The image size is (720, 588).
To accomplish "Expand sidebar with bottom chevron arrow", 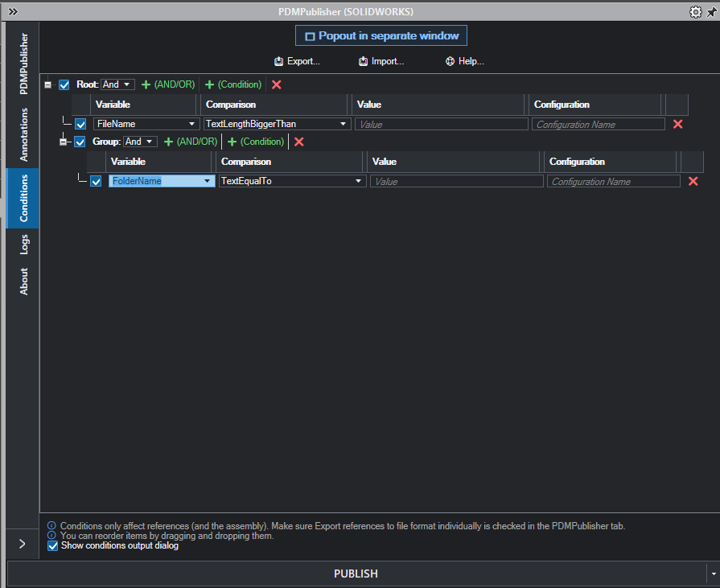I will point(22,544).
